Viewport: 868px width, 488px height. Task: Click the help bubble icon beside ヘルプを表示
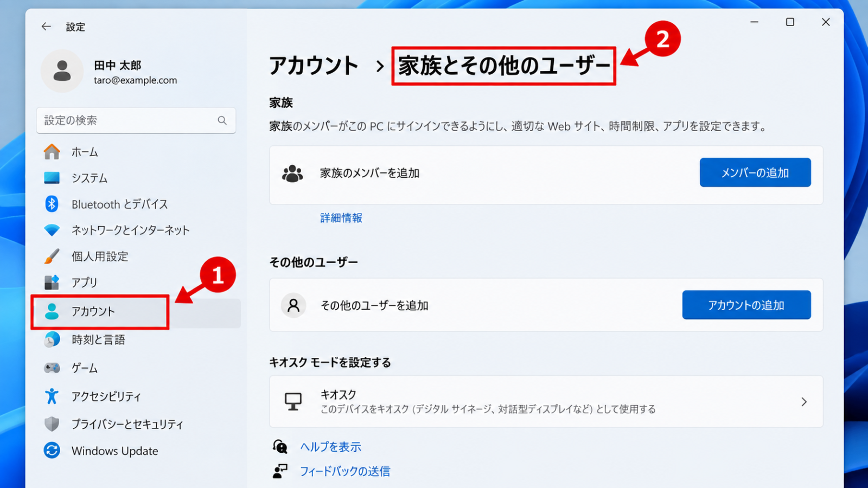[x=280, y=447]
